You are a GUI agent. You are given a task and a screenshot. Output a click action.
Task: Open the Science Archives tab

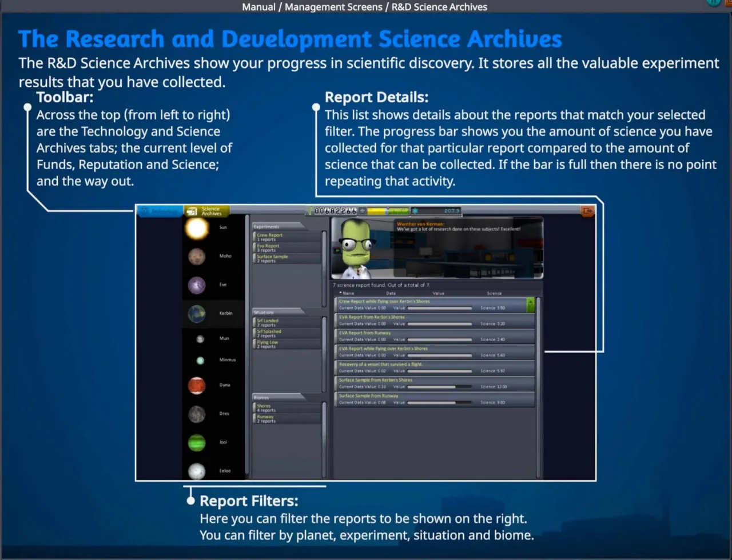207,211
